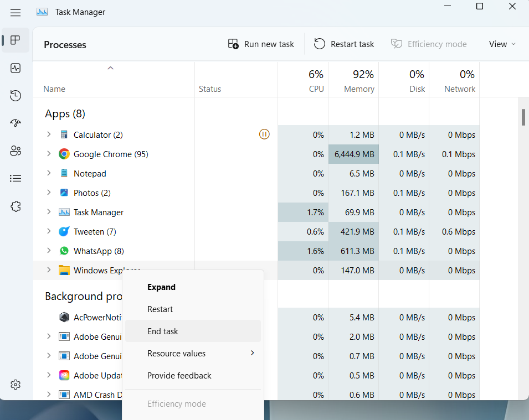Expand the Tweeten process group
This screenshot has width=529, height=420.
(49, 231)
